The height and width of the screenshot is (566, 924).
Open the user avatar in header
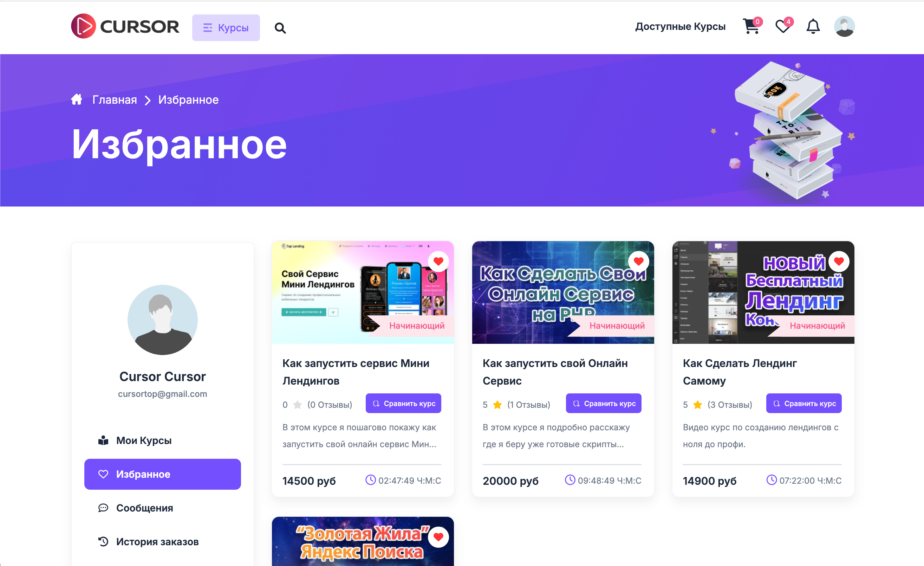844,26
